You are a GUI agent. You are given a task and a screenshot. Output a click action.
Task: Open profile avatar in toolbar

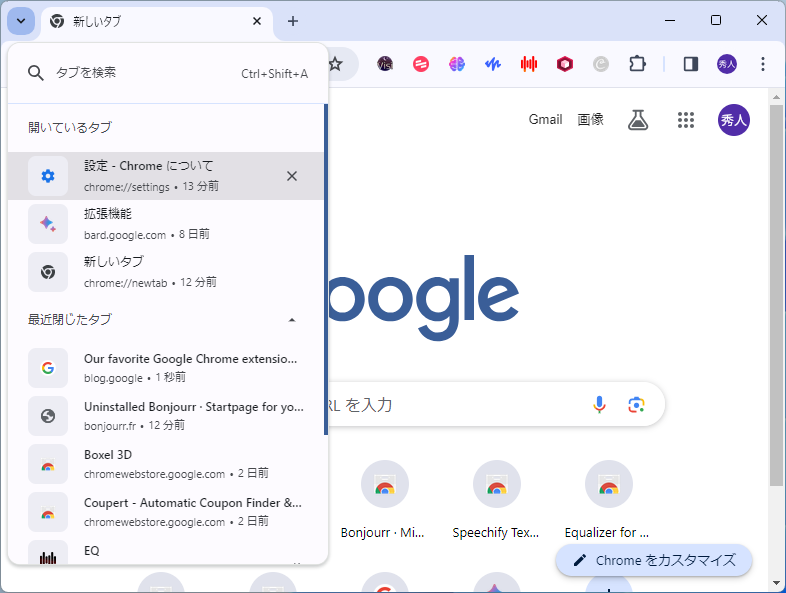coord(727,64)
